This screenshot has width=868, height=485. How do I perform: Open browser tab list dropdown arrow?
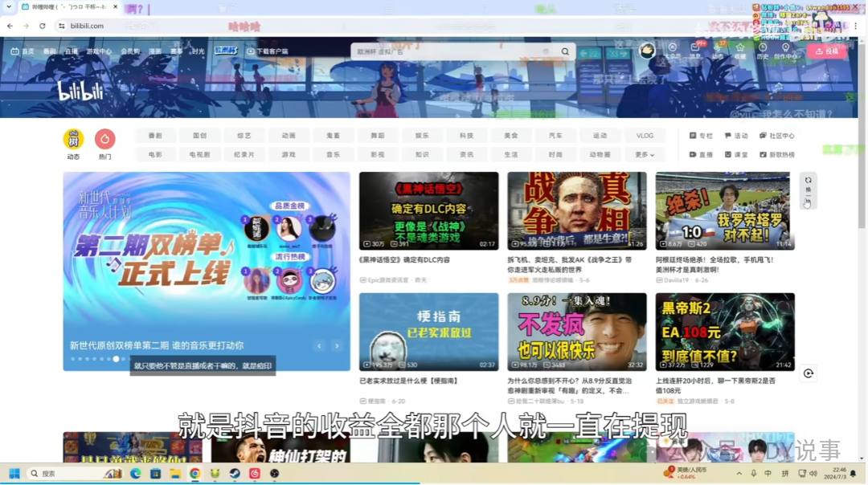9,6
